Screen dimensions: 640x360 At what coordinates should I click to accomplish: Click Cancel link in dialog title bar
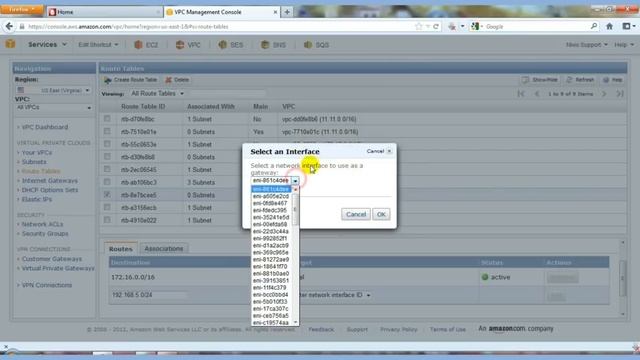click(x=375, y=151)
